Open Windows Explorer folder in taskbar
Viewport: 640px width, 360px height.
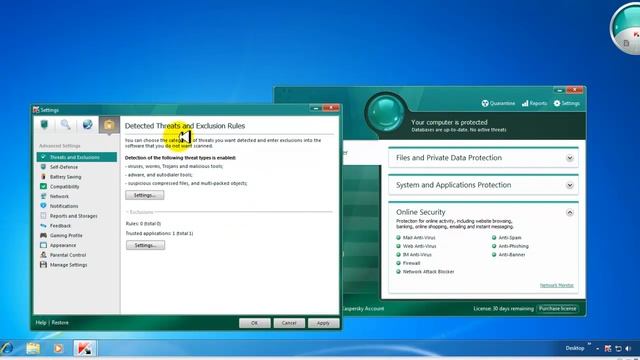[33, 348]
